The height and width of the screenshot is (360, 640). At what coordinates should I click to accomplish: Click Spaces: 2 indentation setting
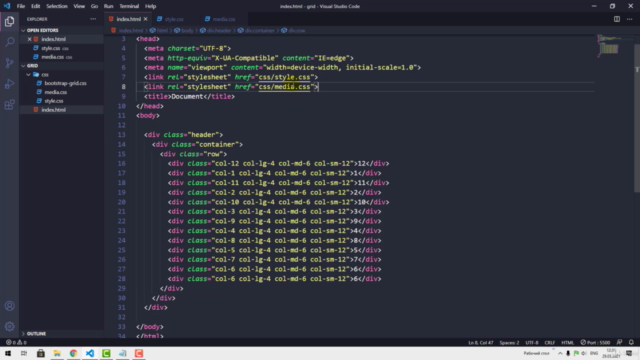(509, 342)
